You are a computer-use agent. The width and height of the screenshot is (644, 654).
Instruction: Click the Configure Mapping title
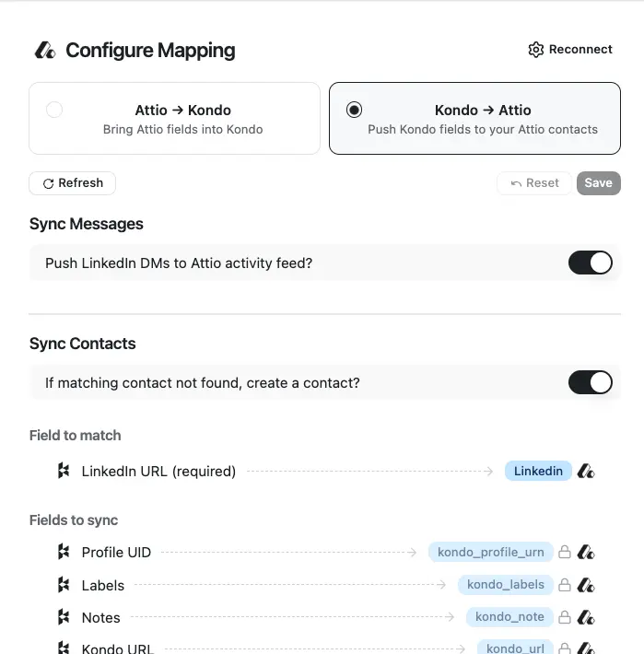pos(150,51)
